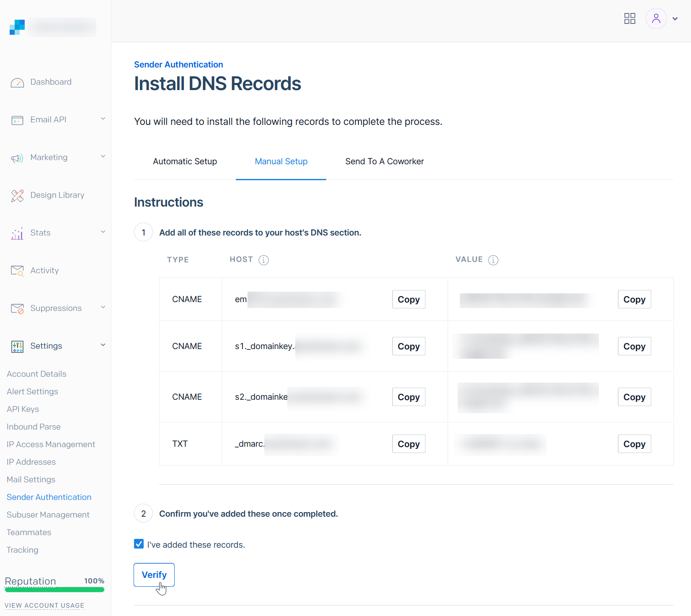Open IP Access Management
691x616 pixels.
(x=51, y=444)
